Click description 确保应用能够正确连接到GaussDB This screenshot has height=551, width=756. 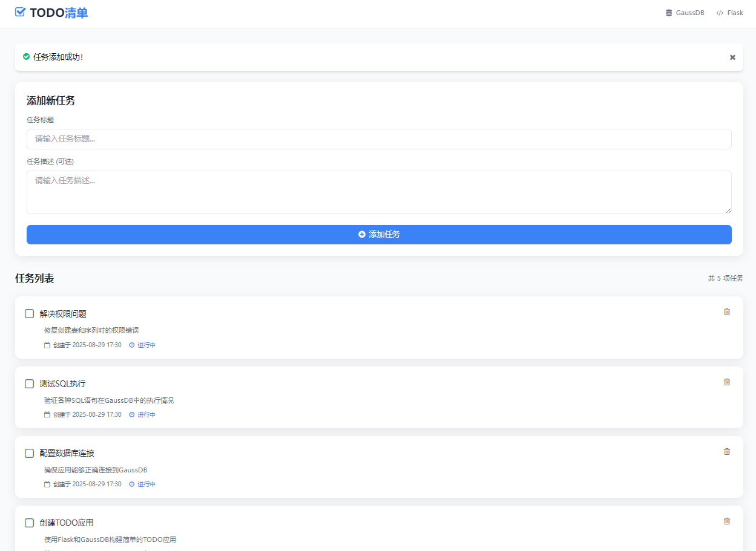pyautogui.click(x=96, y=470)
